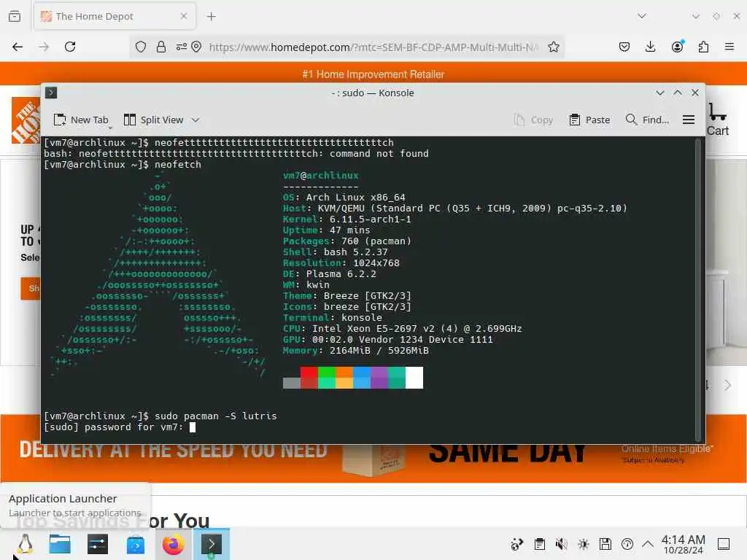Click Konsole title bar dropdown chevron
Image resolution: width=747 pixels, height=560 pixels.
pos(659,93)
